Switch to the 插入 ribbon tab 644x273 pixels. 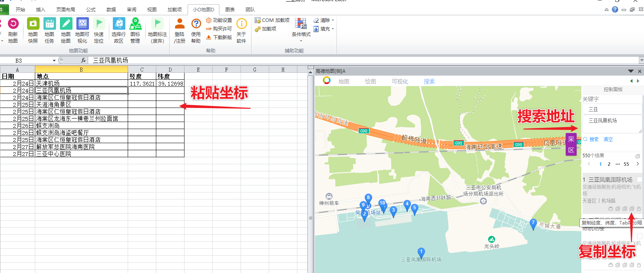[x=41, y=9]
